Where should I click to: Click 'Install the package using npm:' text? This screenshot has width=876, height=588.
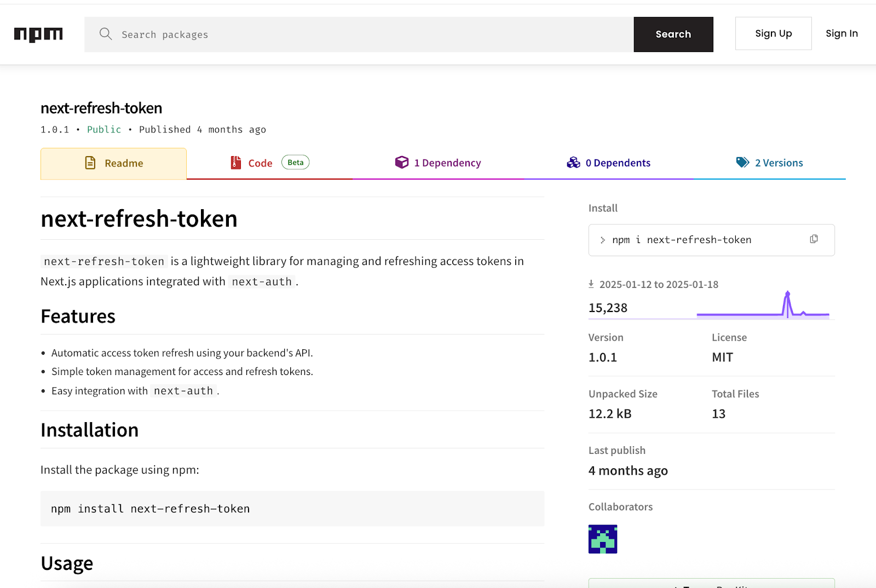tap(120, 470)
